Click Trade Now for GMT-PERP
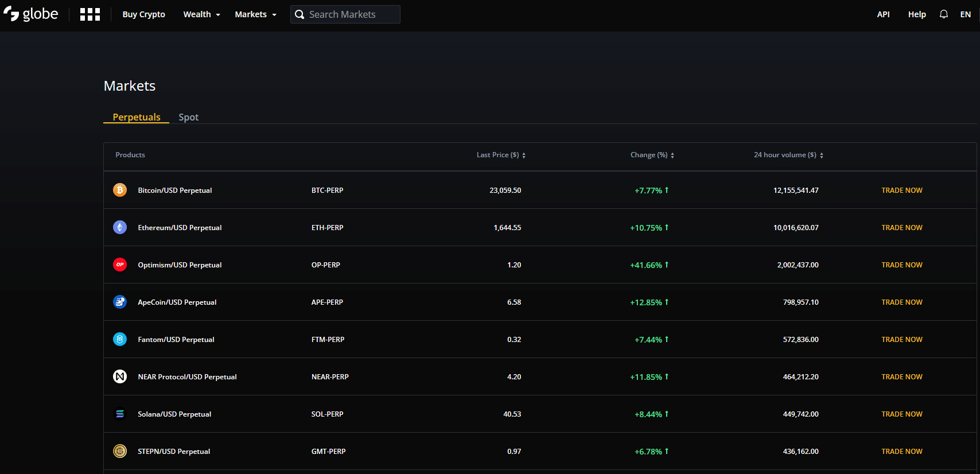The image size is (980, 474). click(902, 451)
